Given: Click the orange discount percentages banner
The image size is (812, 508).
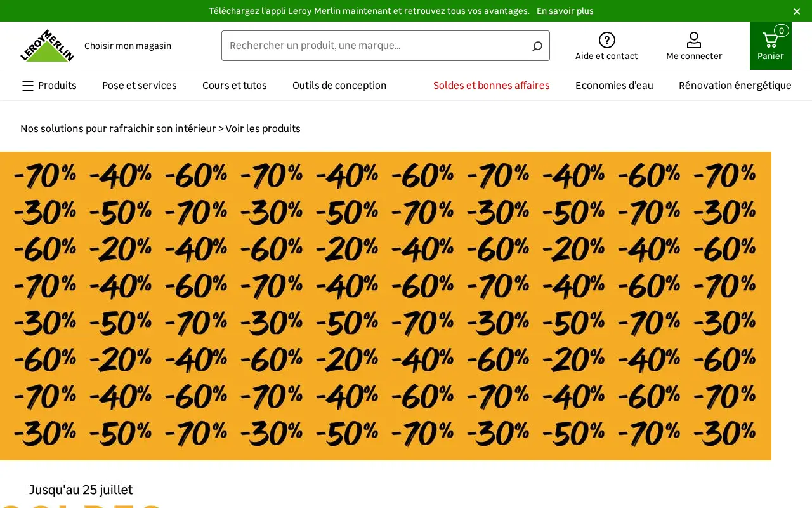Looking at the screenshot, I should 386,306.
